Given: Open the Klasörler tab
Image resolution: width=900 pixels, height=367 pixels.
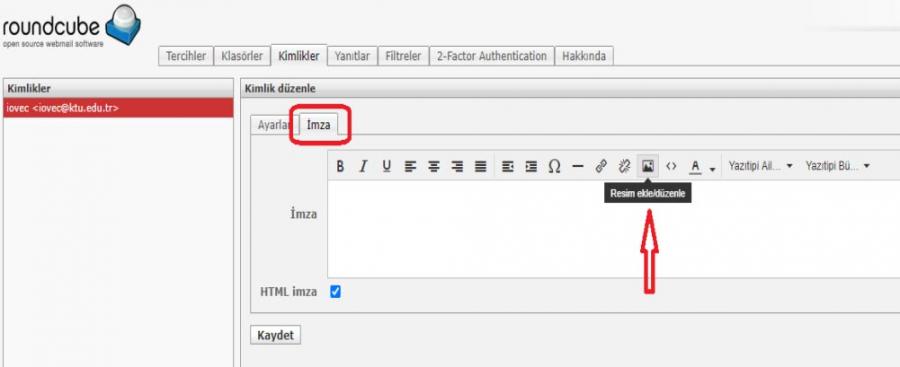Looking at the screenshot, I should [x=242, y=56].
